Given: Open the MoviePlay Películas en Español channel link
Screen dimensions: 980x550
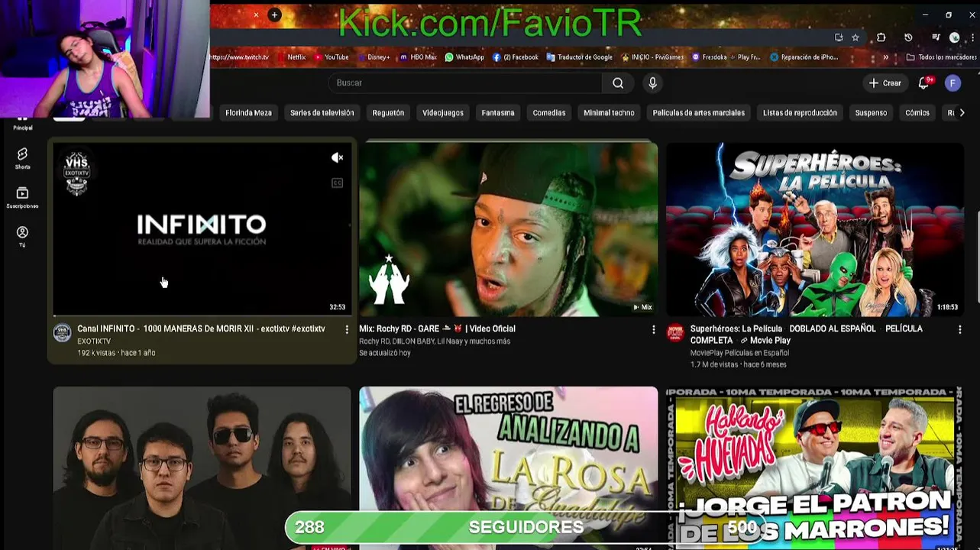Looking at the screenshot, I should tap(739, 353).
